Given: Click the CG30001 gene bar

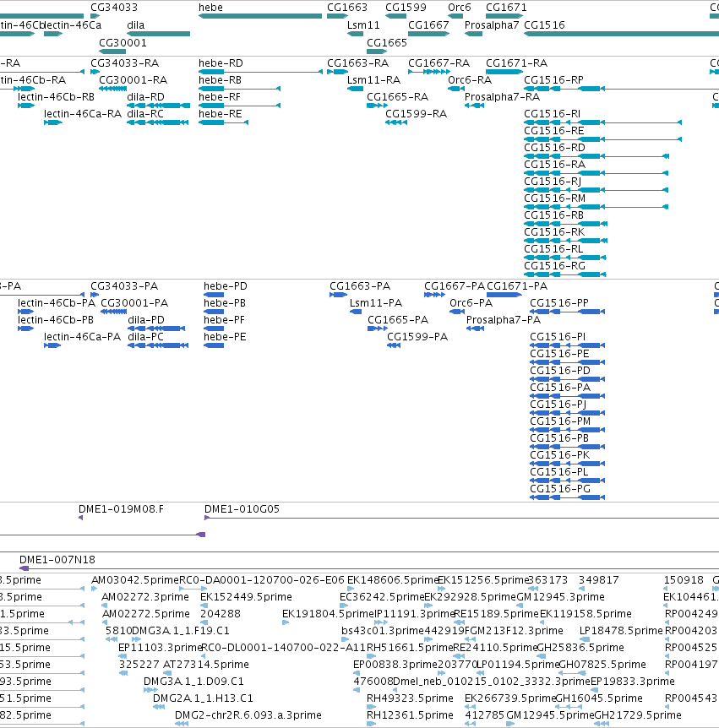Looking at the screenshot, I should 112,52.
